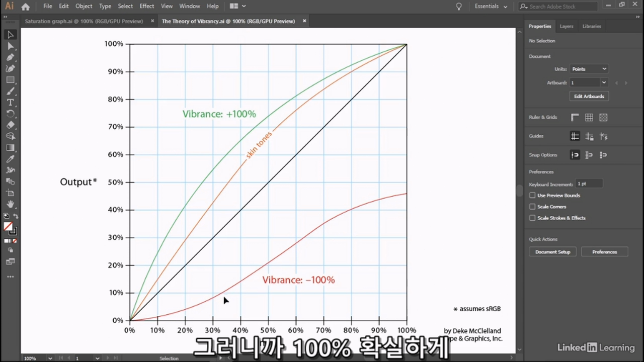Viewport: 644px width, 362px height.
Task: Swap fill and stroke colors
Action: tap(15, 216)
